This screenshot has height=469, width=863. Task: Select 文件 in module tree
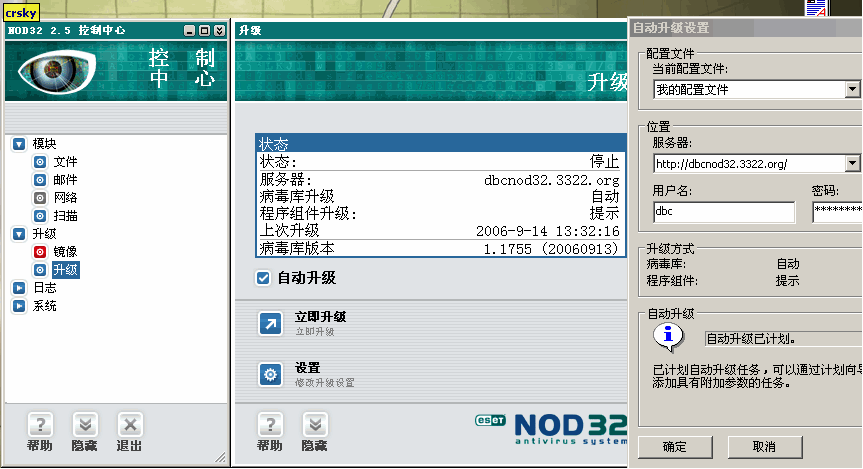point(65,162)
